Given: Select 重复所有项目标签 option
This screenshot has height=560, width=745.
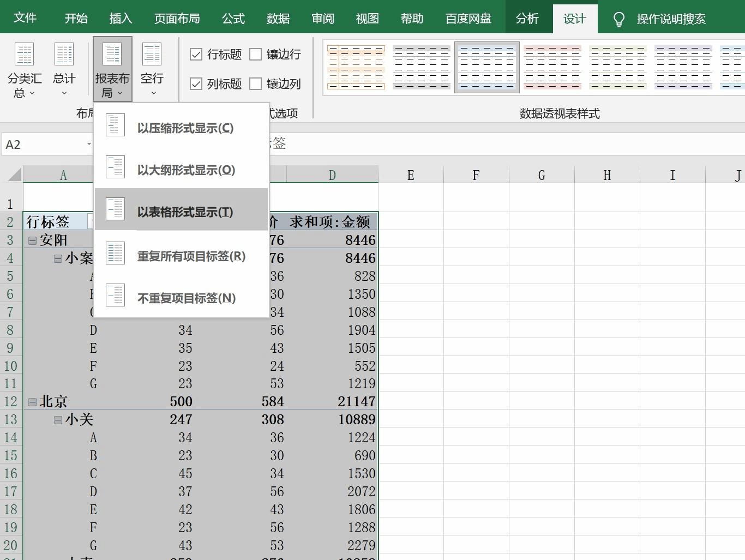Looking at the screenshot, I should 191,256.
